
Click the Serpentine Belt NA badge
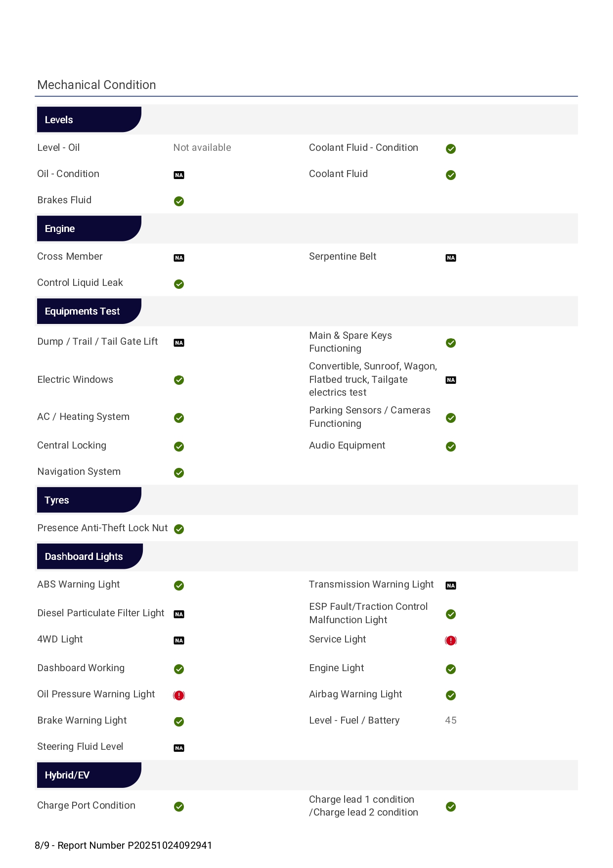[x=450, y=258]
